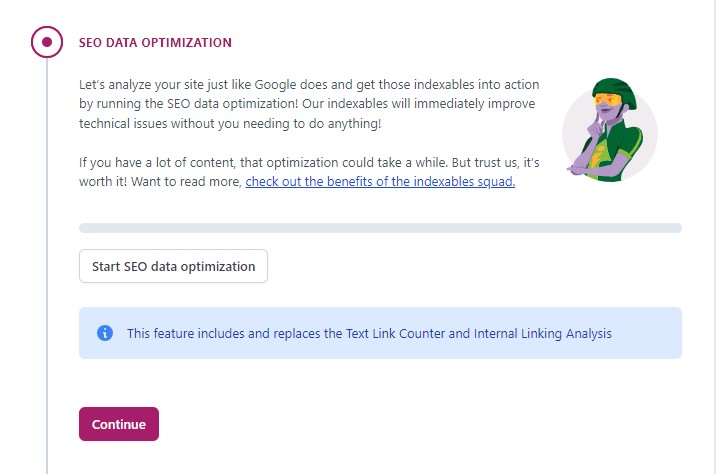Click the blue info icon in the notice
The image size is (716, 474).
pos(105,333)
